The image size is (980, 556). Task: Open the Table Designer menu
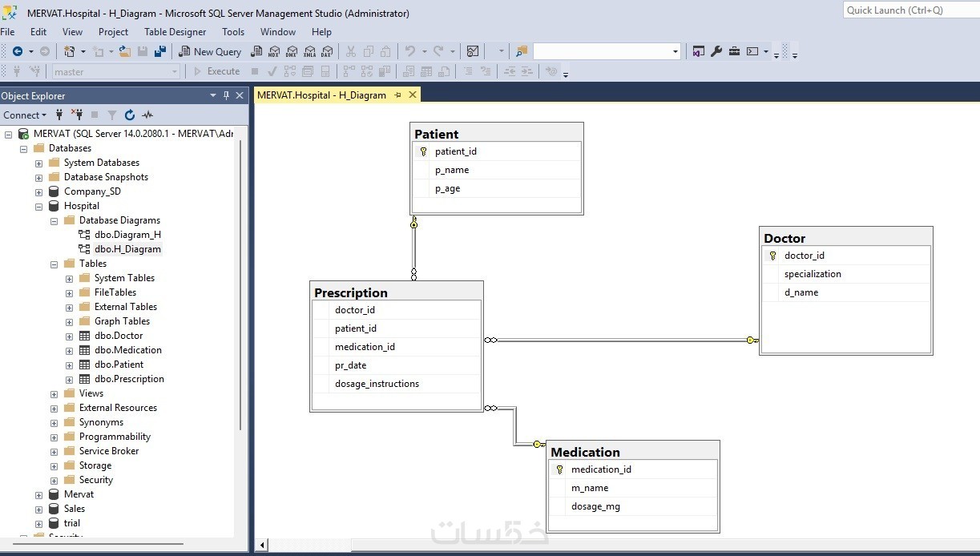175,32
